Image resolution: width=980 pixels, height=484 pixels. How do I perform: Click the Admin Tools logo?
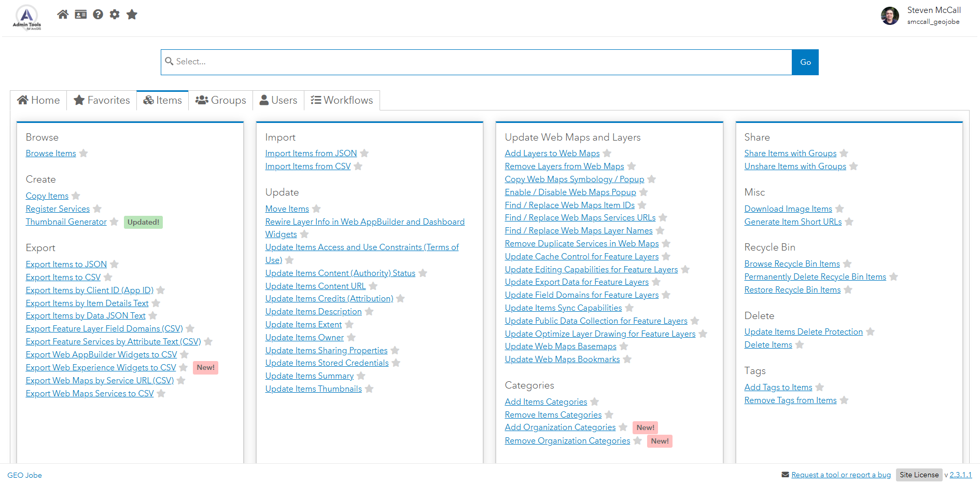(x=27, y=17)
